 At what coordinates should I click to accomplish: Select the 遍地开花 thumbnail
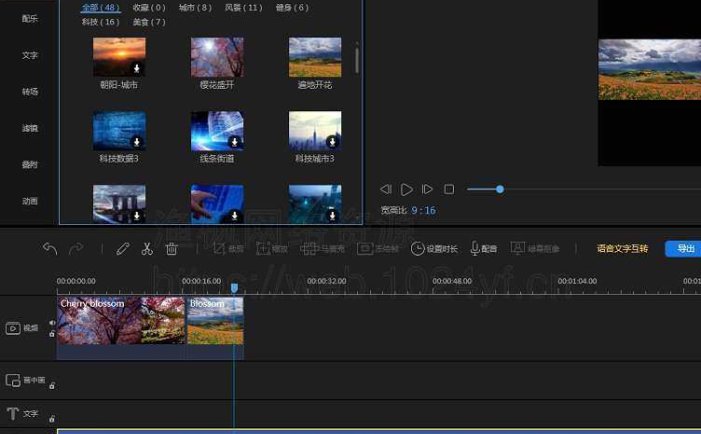315,57
